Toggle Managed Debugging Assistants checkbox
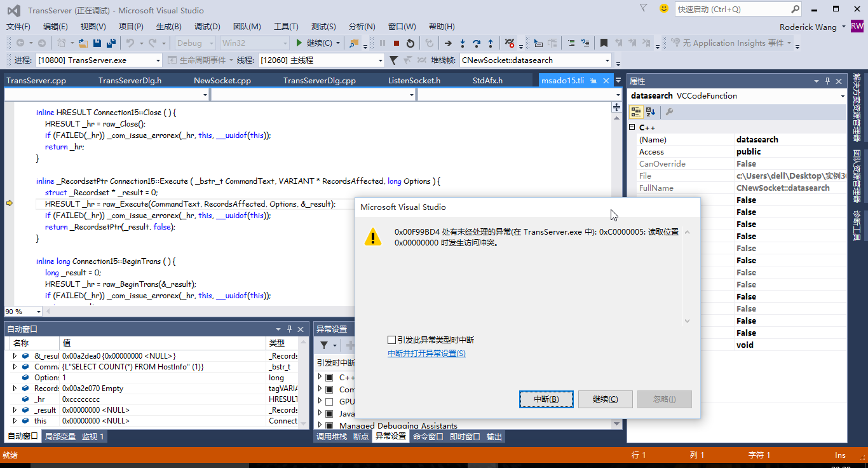 pos(329,425)
